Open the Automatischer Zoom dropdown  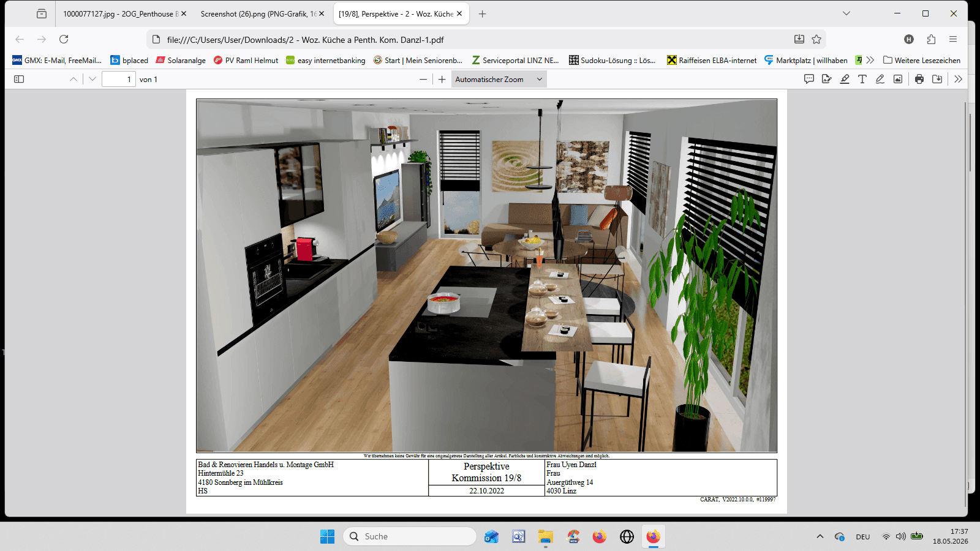499,79
